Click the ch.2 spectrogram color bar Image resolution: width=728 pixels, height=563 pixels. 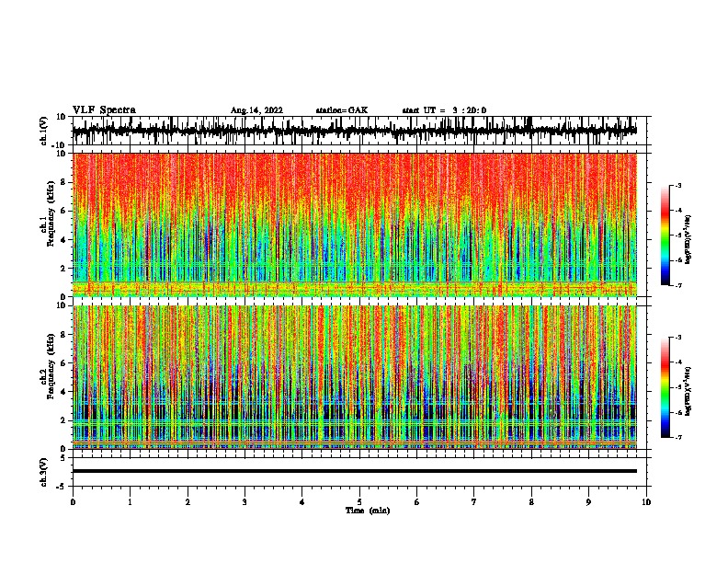click(665, 387)
